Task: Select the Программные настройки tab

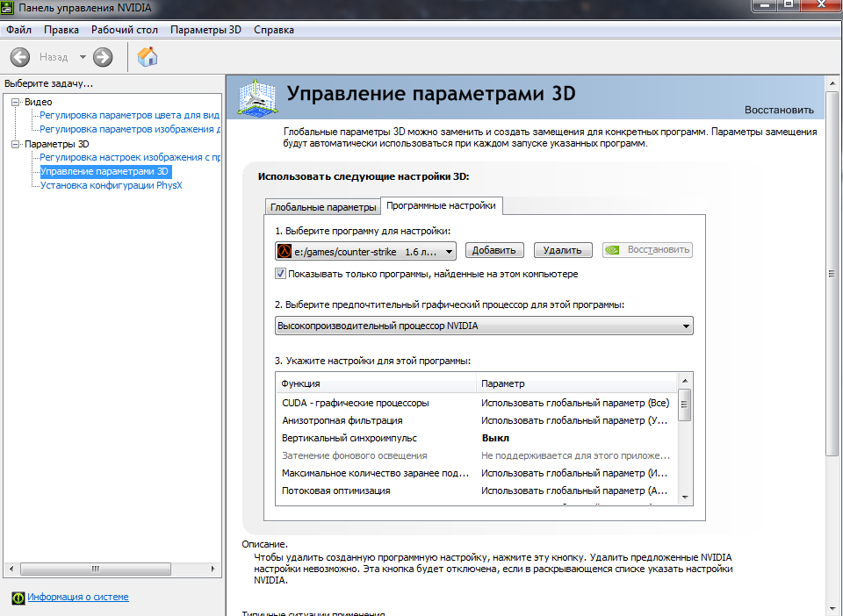Action: (441, 205)
